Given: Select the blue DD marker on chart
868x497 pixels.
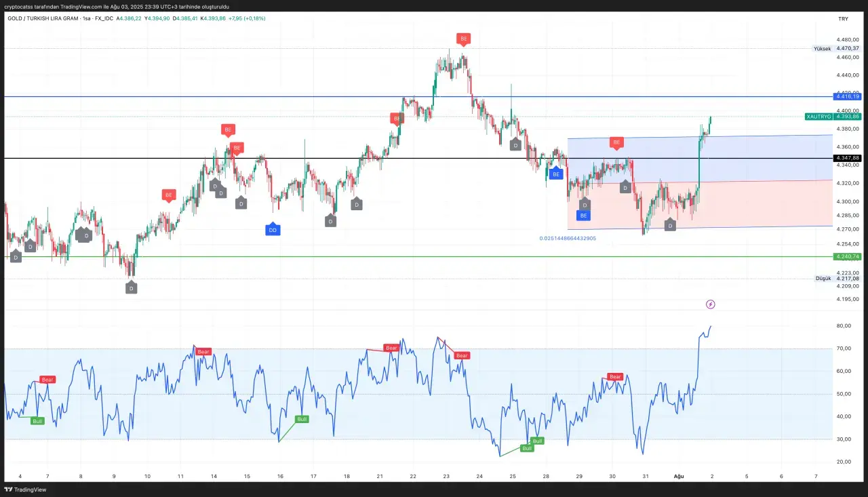Looking at the screenshot, I should (x=273, y=230).
